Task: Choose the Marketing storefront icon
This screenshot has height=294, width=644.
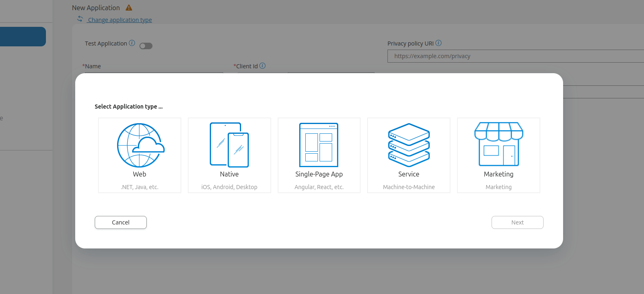Action: click(499, 144)
